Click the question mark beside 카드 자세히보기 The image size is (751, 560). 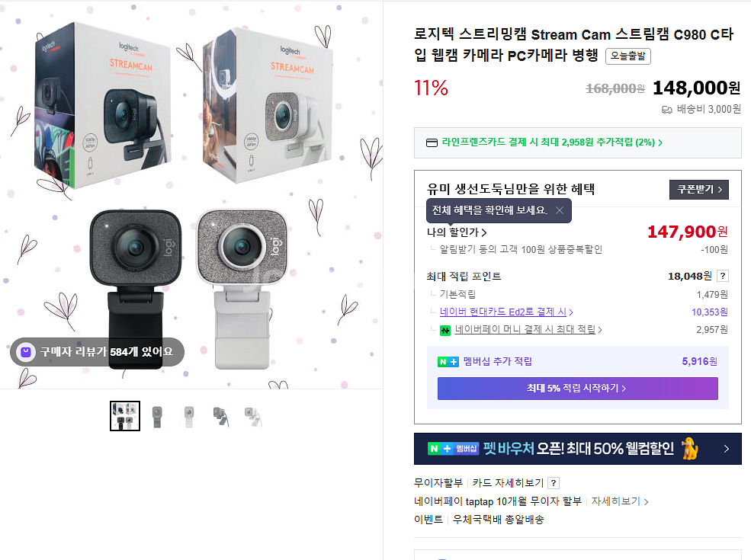(554, 483)
